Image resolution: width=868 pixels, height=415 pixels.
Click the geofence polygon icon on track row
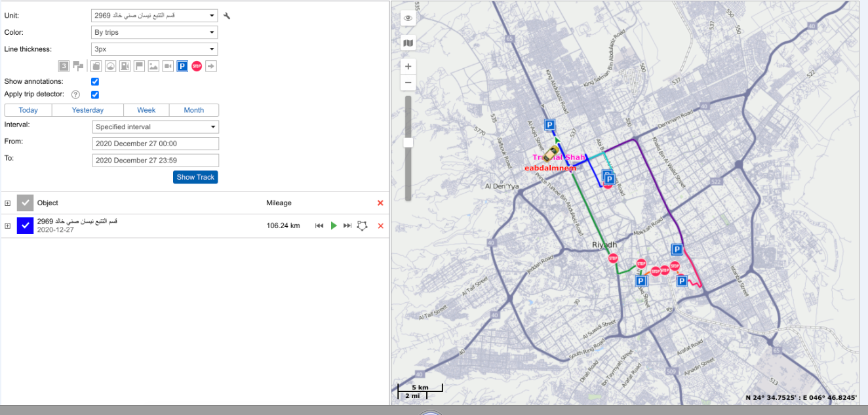(362, 226)
